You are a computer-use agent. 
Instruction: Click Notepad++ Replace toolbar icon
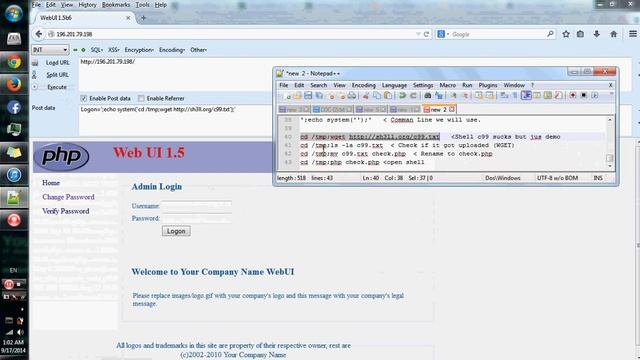439,96
